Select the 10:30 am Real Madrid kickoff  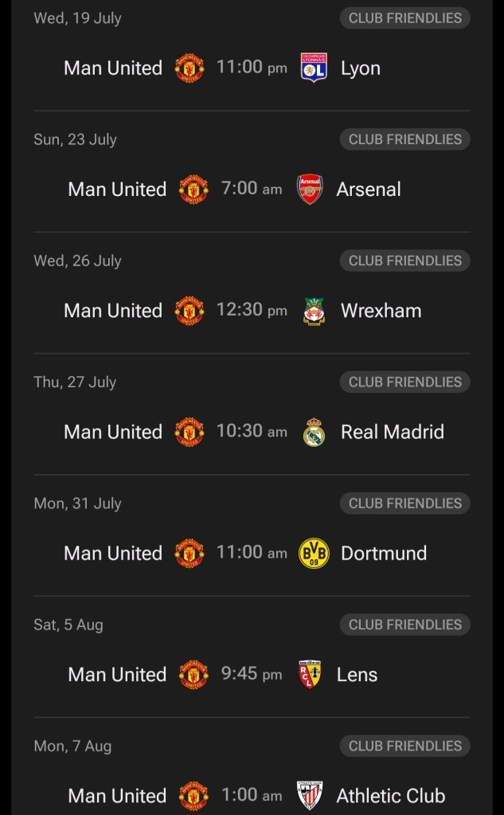(252, 431)
